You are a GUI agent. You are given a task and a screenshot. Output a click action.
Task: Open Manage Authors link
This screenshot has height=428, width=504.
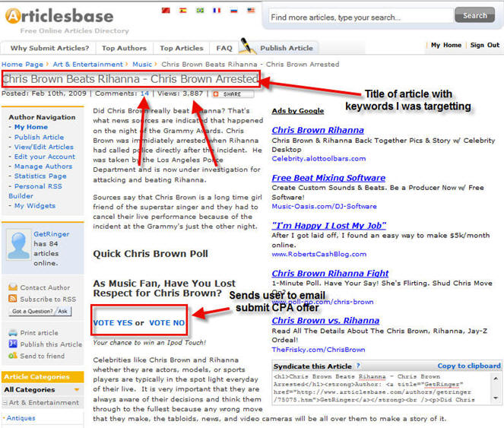point(43,166)
